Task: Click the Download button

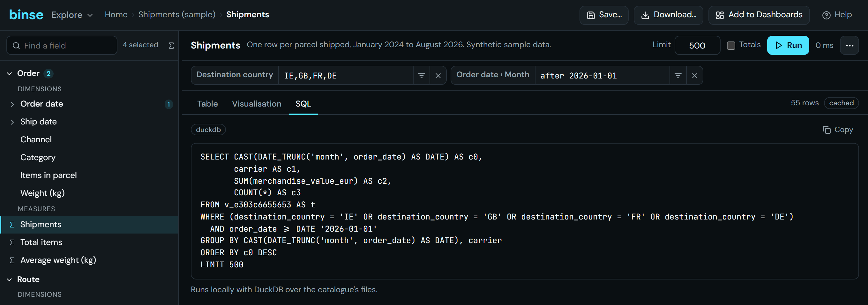Action: tap(668, 15)
